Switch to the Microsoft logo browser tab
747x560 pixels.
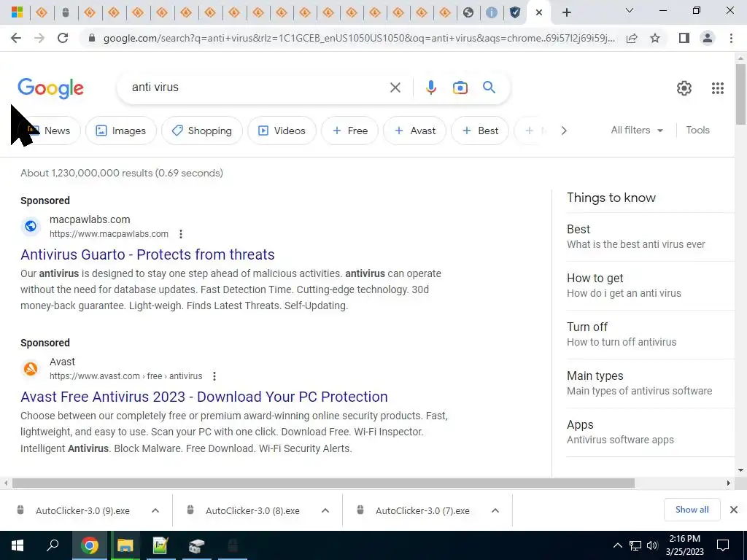tap(18, 12)
